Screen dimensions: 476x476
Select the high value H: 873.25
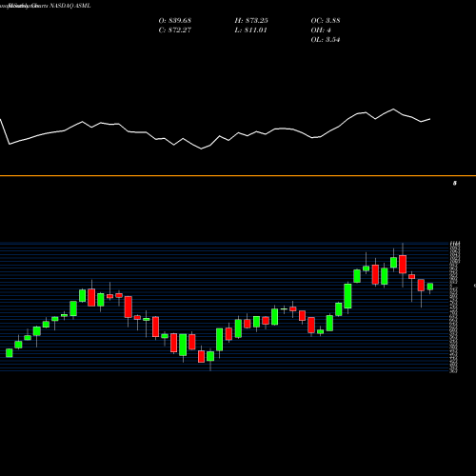click(251, 21)
